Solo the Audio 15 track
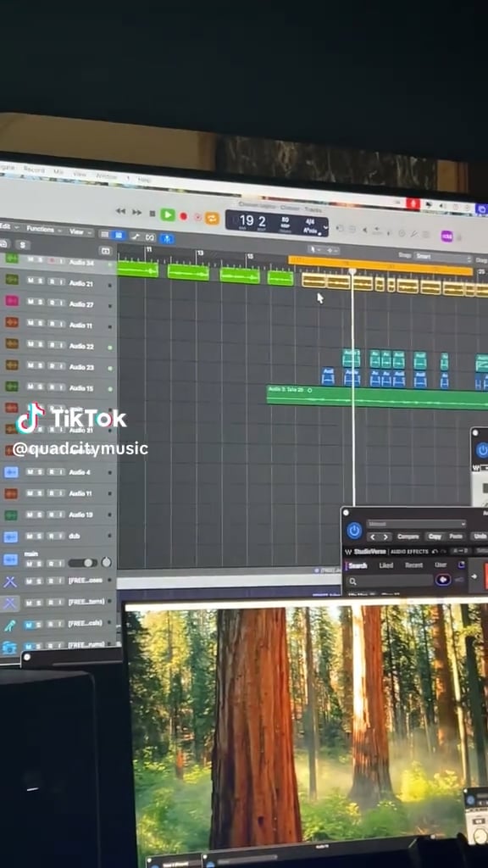Image resolution: width=488 pixels, height=868 pixels. click(40, 387)
